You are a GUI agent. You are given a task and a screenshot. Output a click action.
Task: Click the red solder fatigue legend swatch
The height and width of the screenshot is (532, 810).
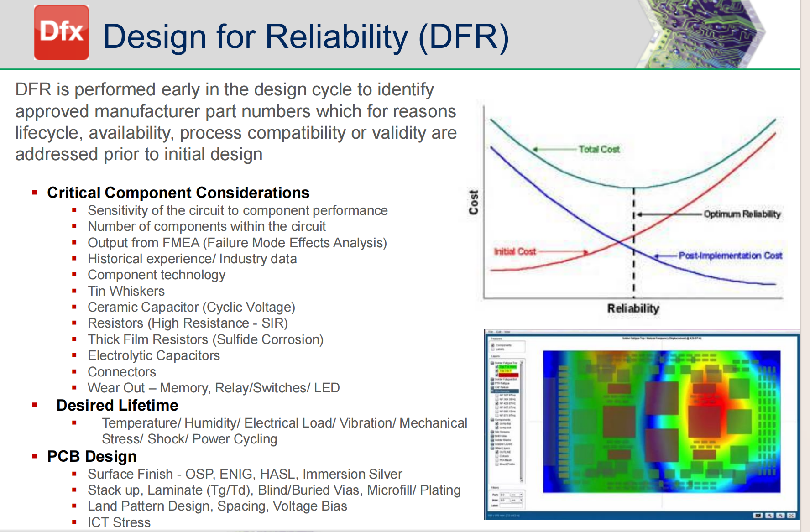508,375
